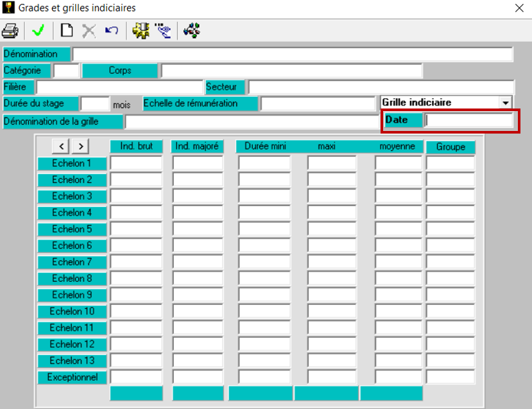The height and width of the screenshot is (409, 532).
Task: Click the Ind. brut cell for Echelon 1
Action: pos(136,163)
